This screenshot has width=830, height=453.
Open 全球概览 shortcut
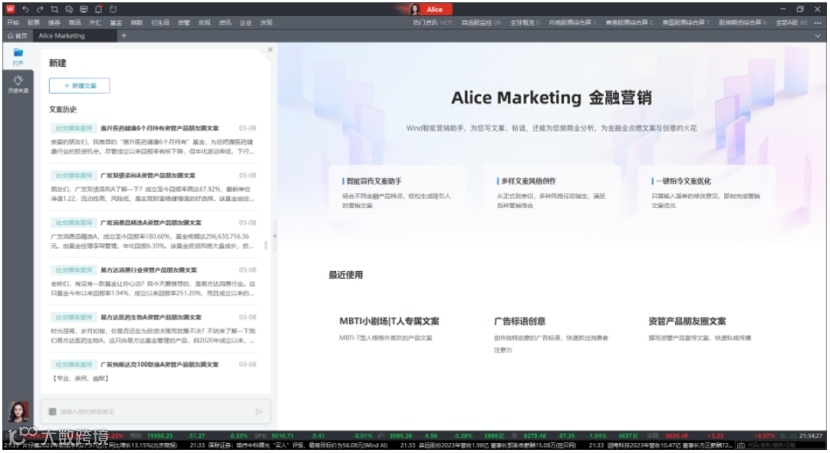[525, 23]
